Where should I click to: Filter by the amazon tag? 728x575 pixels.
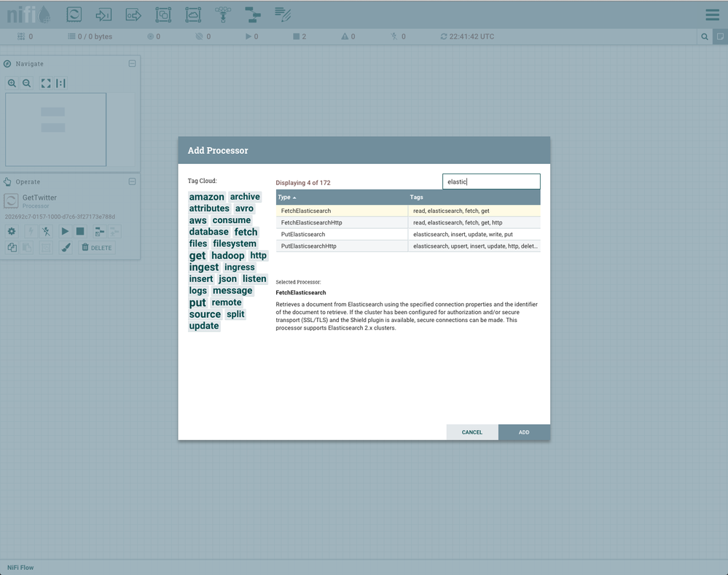click(x=207, y=197)
